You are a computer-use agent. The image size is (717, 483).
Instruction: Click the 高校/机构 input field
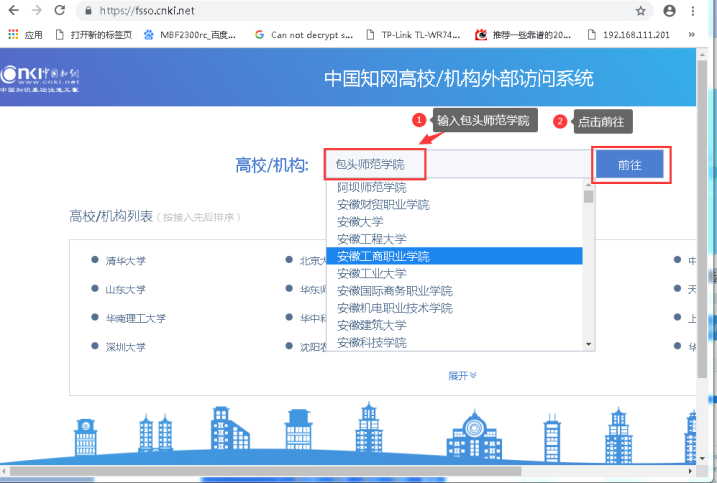[x=459, y=164]
